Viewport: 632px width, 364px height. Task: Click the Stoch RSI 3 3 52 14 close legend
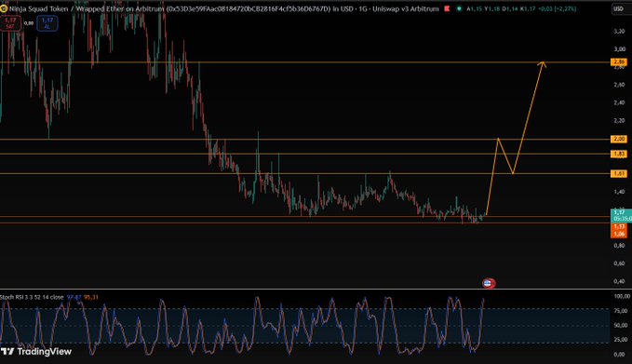tap(32, 297)
